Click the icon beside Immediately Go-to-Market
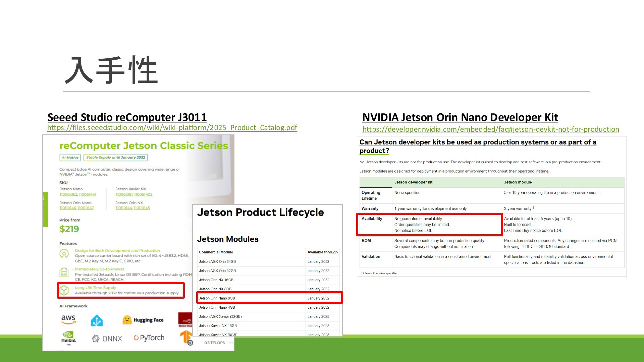644x362 pixels. click(x=64, y=272)
